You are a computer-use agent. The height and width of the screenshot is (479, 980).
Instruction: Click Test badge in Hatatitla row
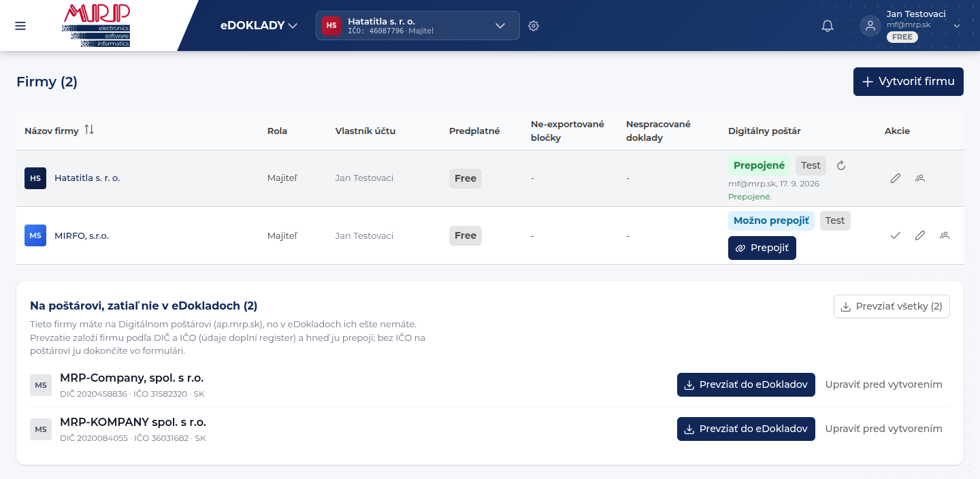(x=811, y=165)
